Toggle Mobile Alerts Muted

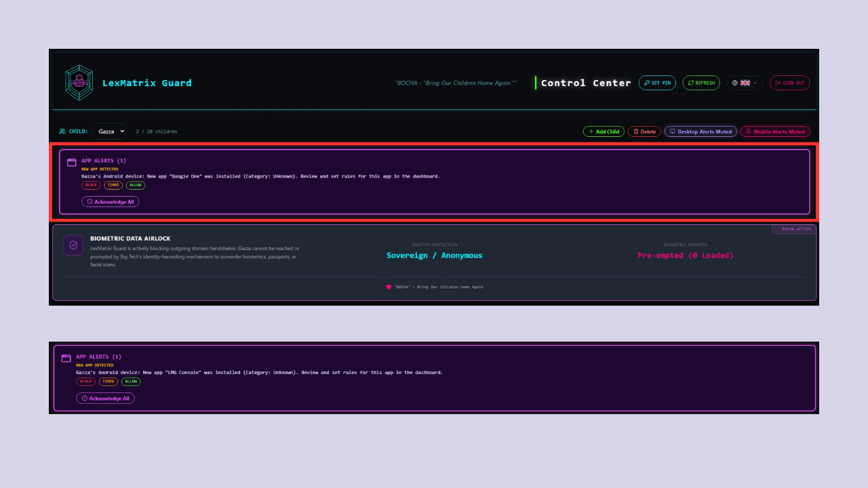tap(775, 131)
